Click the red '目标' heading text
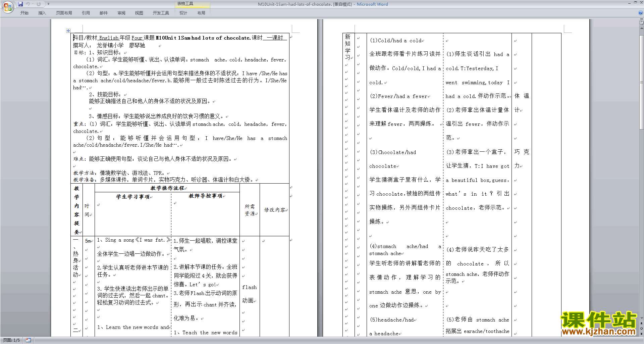Screen dimensions: 644x344 (x=79, y=53)
